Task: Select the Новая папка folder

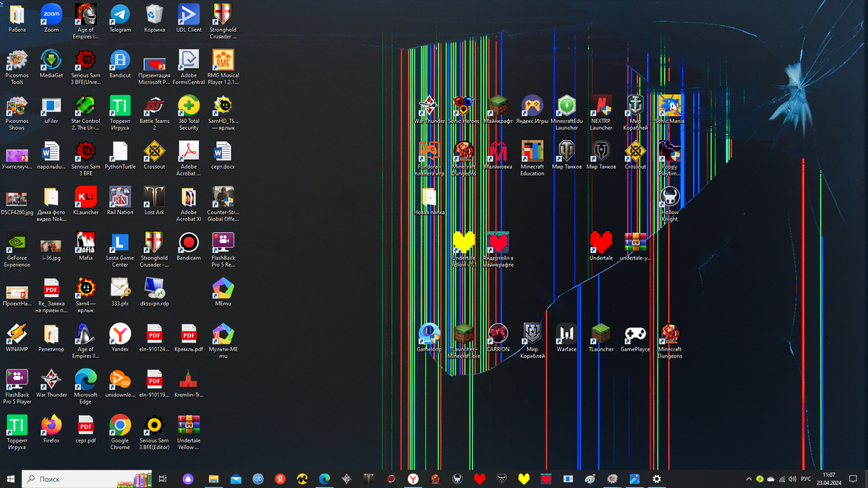Action: coord(429,201)
